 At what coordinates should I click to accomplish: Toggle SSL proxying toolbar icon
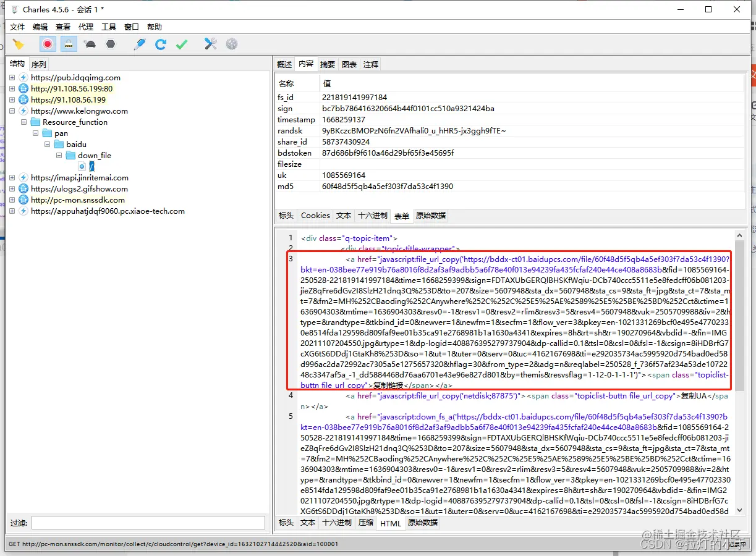tap(69, 44)
